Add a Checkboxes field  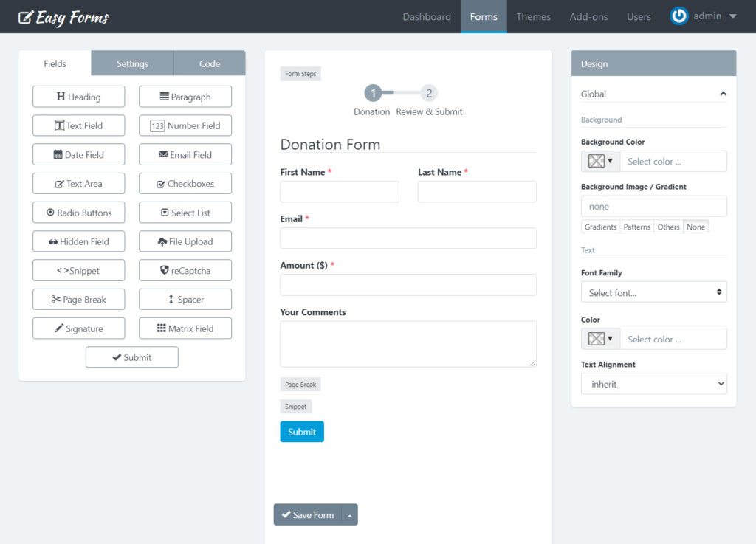(x=185, y=184)
